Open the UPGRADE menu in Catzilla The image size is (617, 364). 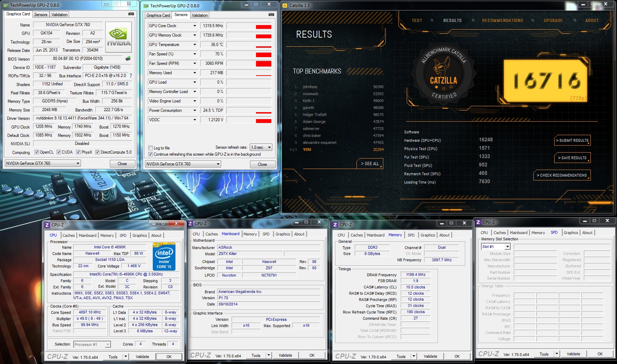553,21
